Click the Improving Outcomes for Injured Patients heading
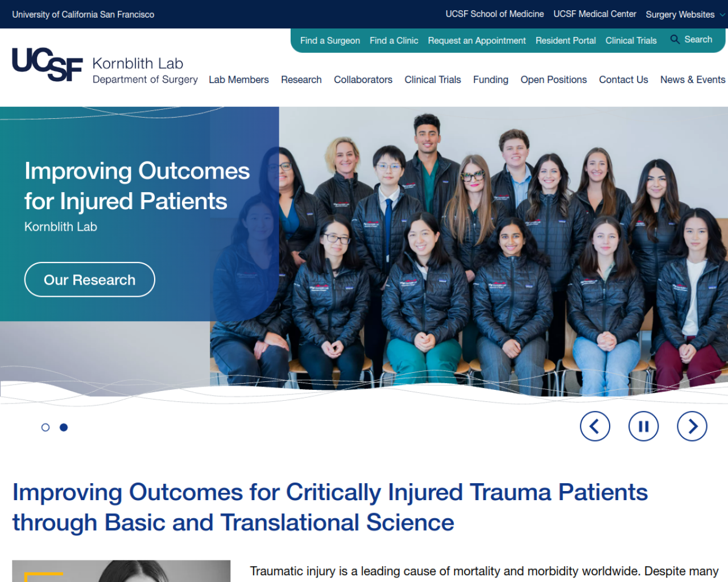Image resolution: width=728 pixels, height=582 pixels. click(137, 186)
